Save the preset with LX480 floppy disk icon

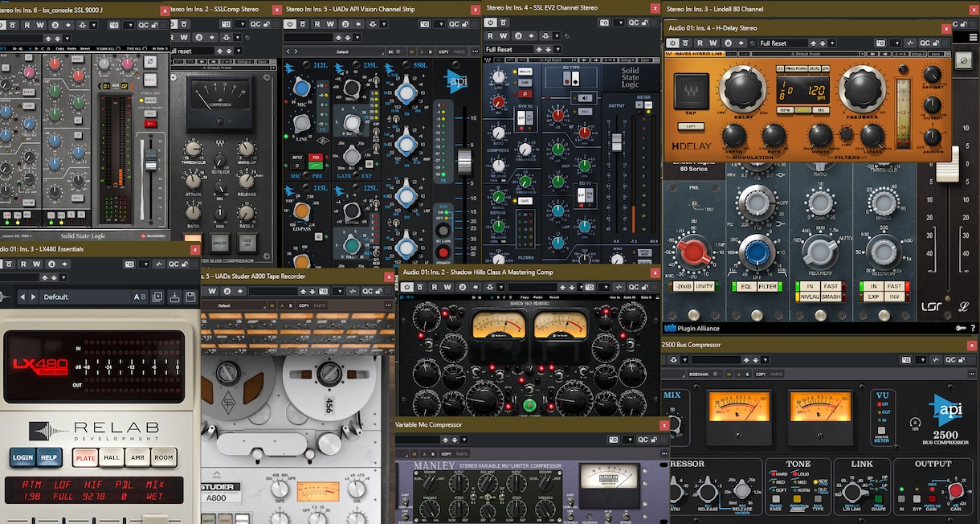click(190, 297)
